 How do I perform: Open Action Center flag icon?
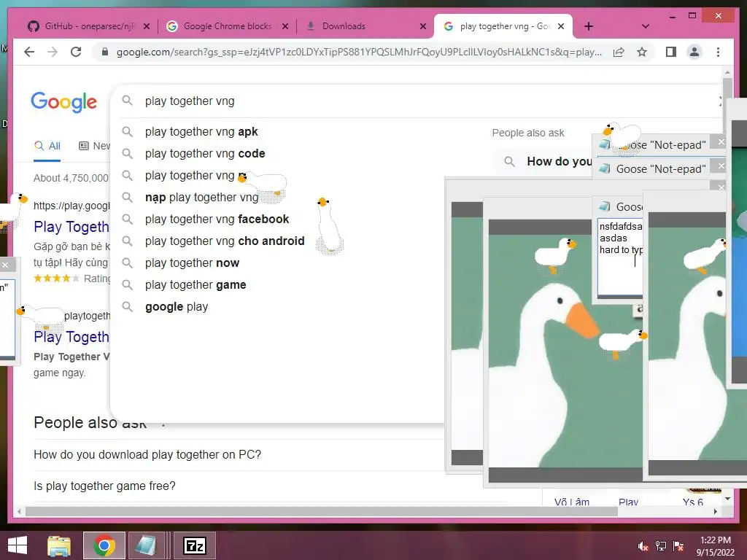678,546
